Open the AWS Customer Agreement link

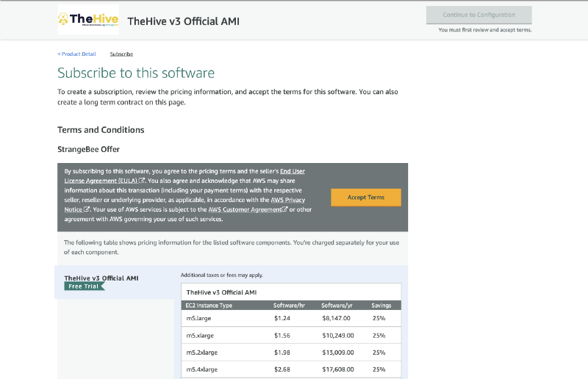click(245, 209)
